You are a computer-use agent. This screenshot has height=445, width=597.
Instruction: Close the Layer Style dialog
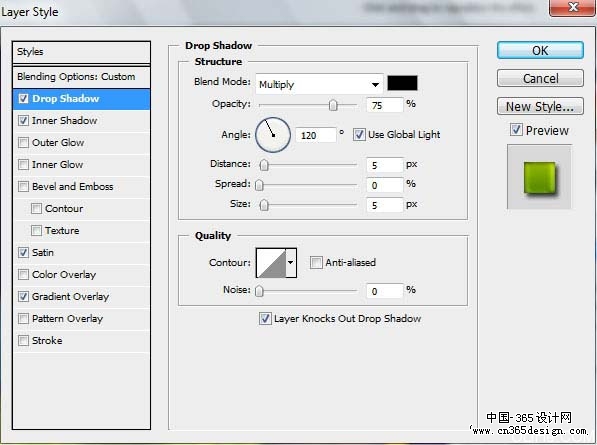572,8
